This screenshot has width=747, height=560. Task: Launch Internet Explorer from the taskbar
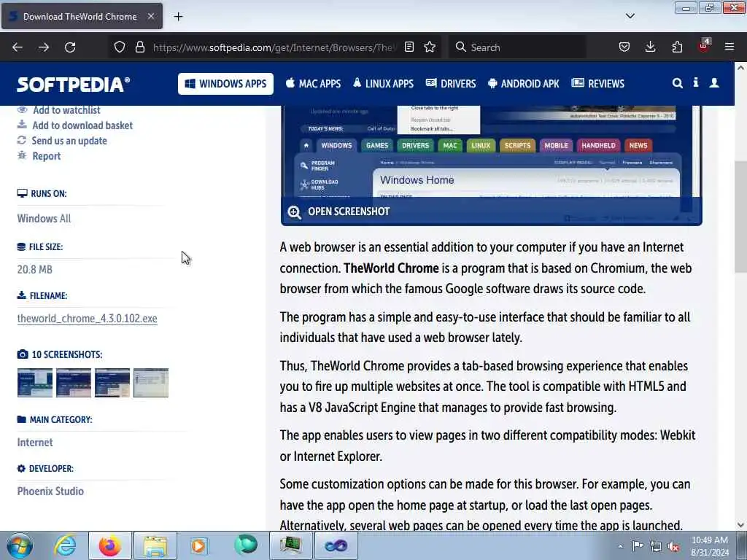coord(64,545)
